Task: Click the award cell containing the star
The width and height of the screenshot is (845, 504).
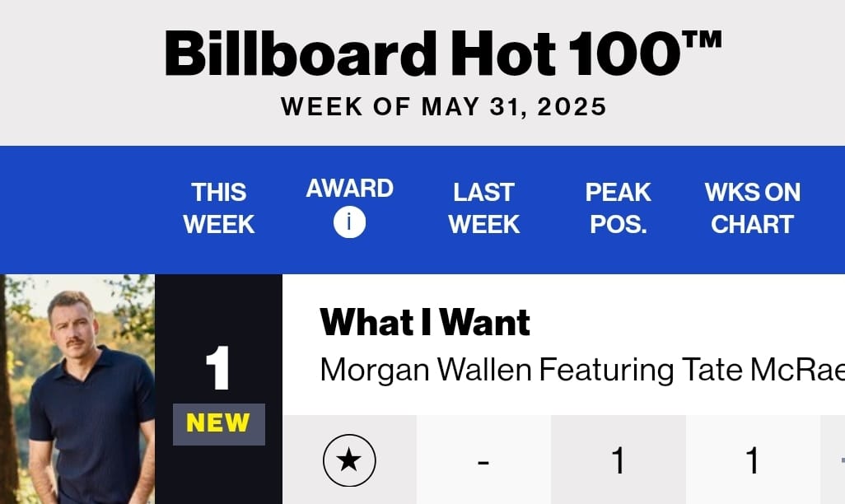Action: tap(349, 460)
